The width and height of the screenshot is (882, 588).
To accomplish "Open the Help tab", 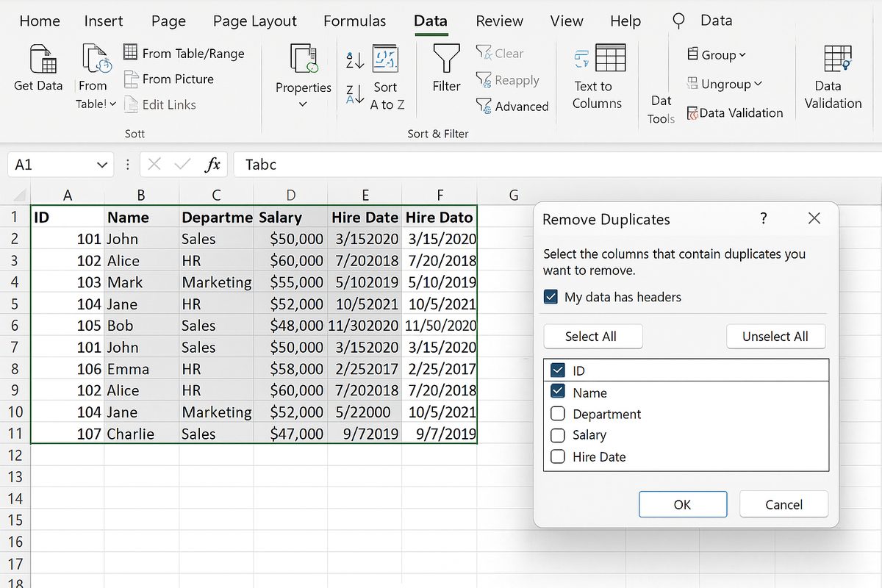I will (625, 21).
